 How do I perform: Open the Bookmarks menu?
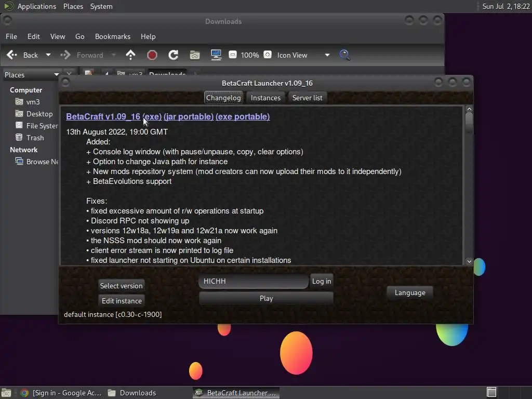click(x=113, y=36)
